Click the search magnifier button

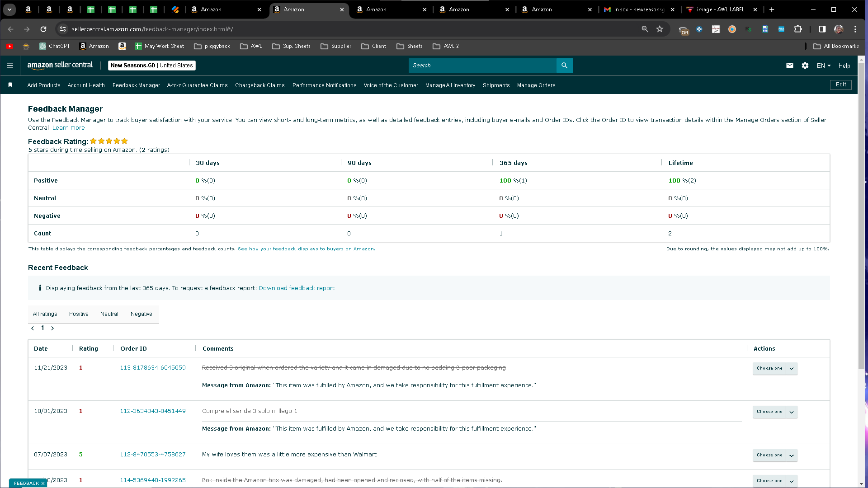click(564, 66)
